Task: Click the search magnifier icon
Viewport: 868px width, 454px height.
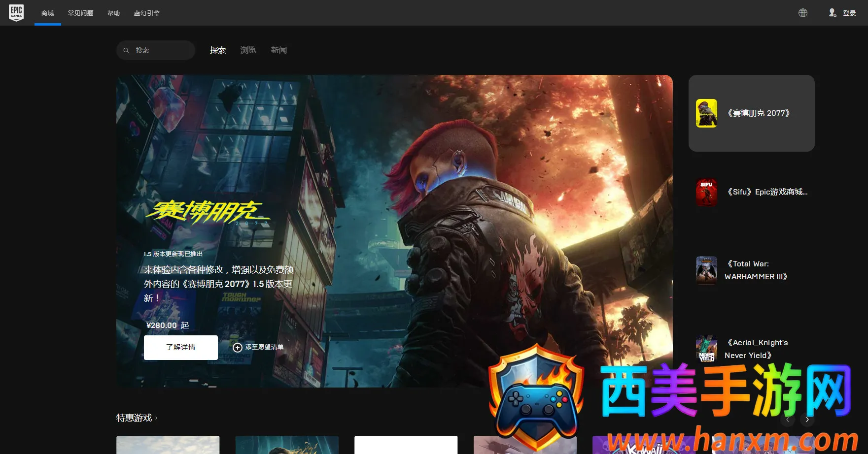Action: 126,50
